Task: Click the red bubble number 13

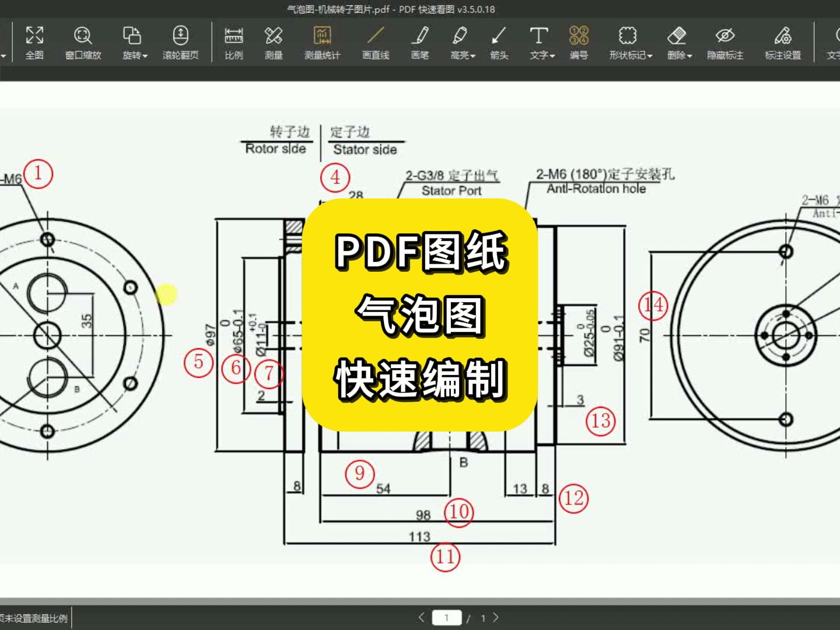Action: coord(601,421)
